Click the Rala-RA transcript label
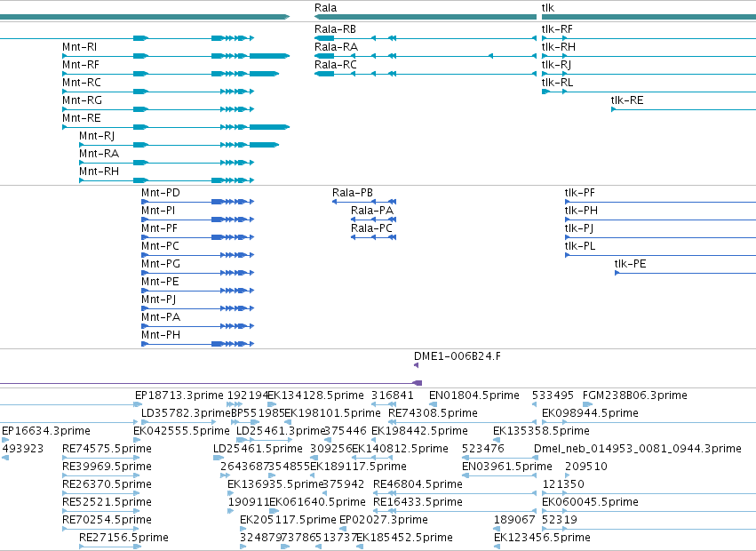The image size is (756, 551). coord(336,47)
